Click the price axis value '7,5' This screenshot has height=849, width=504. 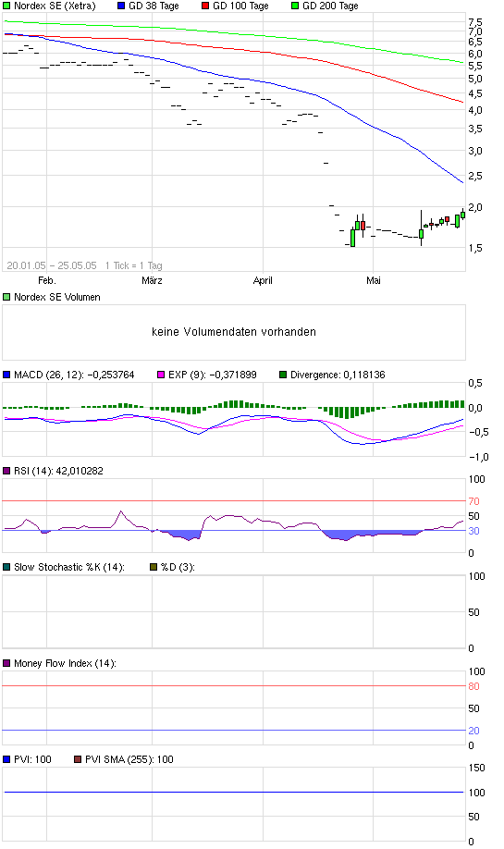pyautogui.click(x=475, y=22)
